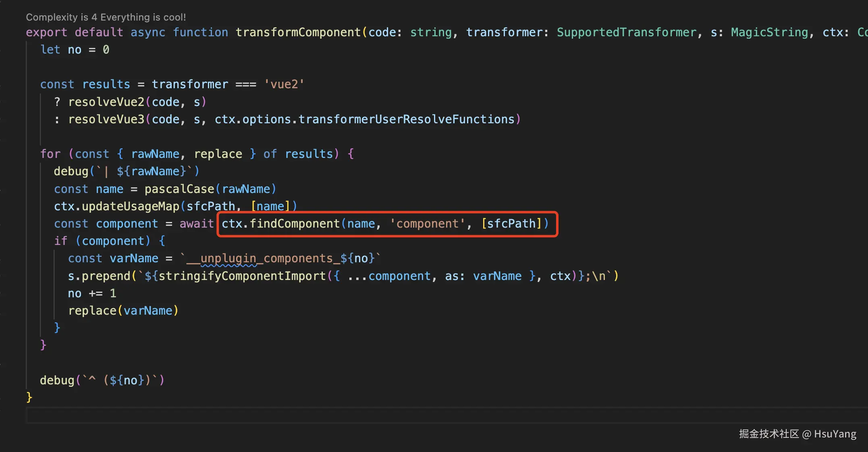Click the replace(varName) call
The width and height of the screenshot is (868, 452).
(x=123, y=311)
